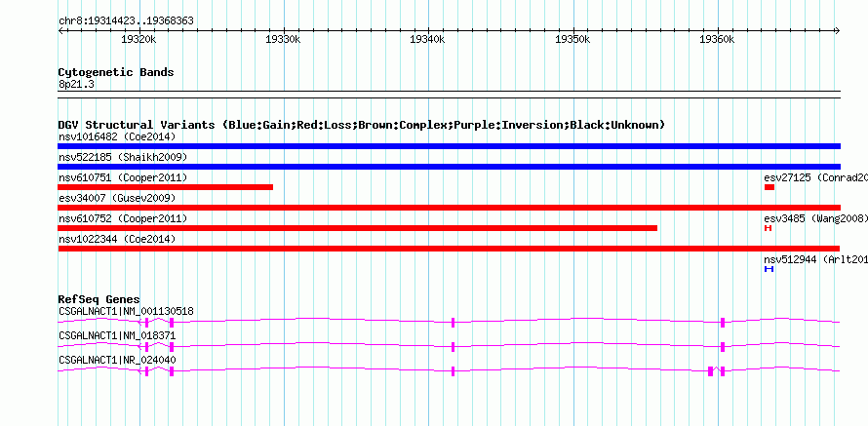Image resolution: width=868 pixels, height=426 pixels.
Task: Select the nsv522185 (Shaikh2009) gain bar
Action: [x=449, y=167]
